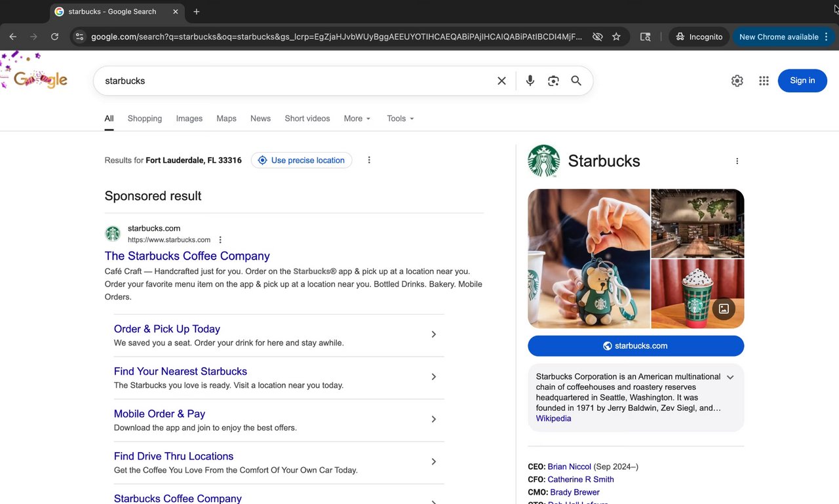Click chevron beside Mobile Order & Pay

[433, 419]
